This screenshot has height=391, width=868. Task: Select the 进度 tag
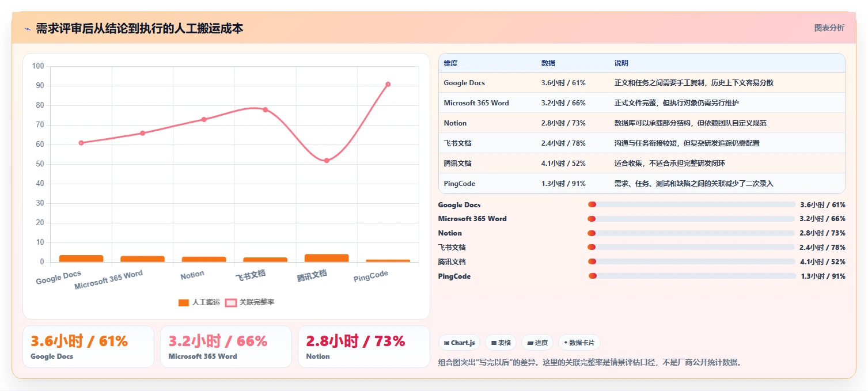click(x=537, y=343)
